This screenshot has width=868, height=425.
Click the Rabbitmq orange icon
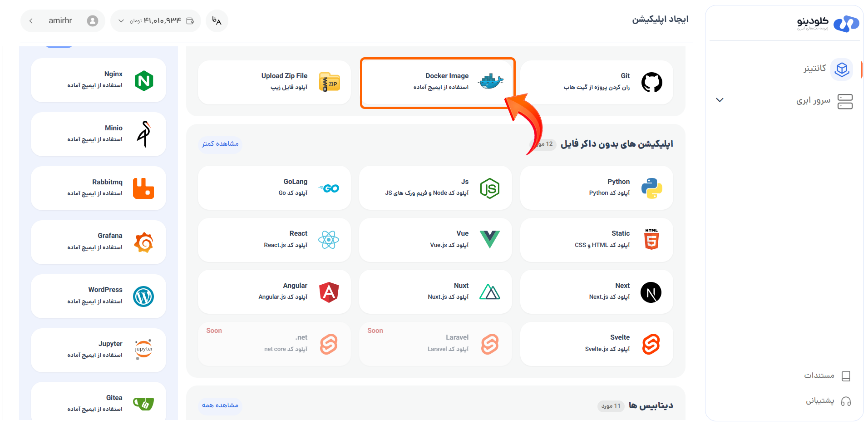[x=143, y=188]
